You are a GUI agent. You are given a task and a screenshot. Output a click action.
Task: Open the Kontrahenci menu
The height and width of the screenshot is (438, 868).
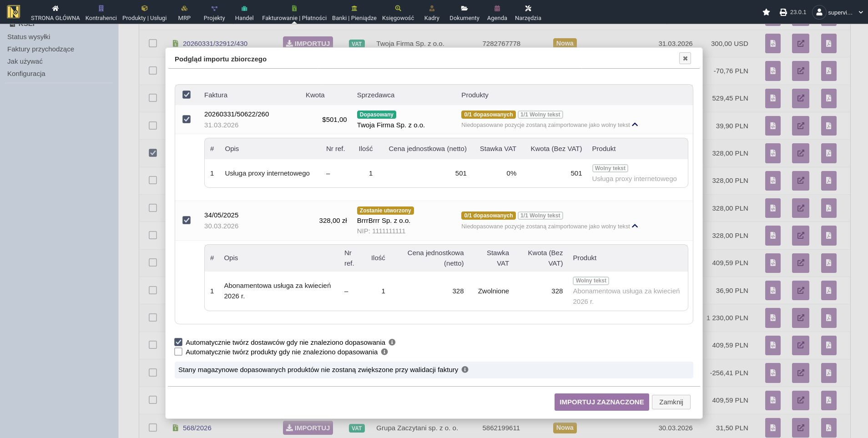(x=101, y=13)
